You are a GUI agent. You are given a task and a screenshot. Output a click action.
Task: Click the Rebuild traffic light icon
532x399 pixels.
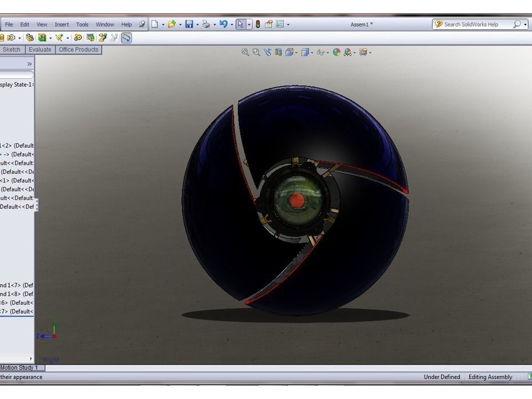coord(258,24)
